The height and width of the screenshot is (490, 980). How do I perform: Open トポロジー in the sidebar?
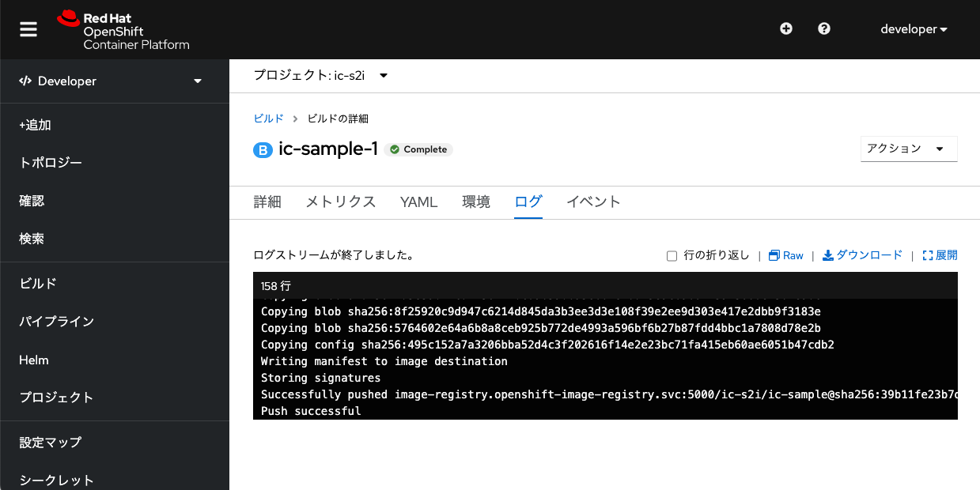(x=51, y=163)
